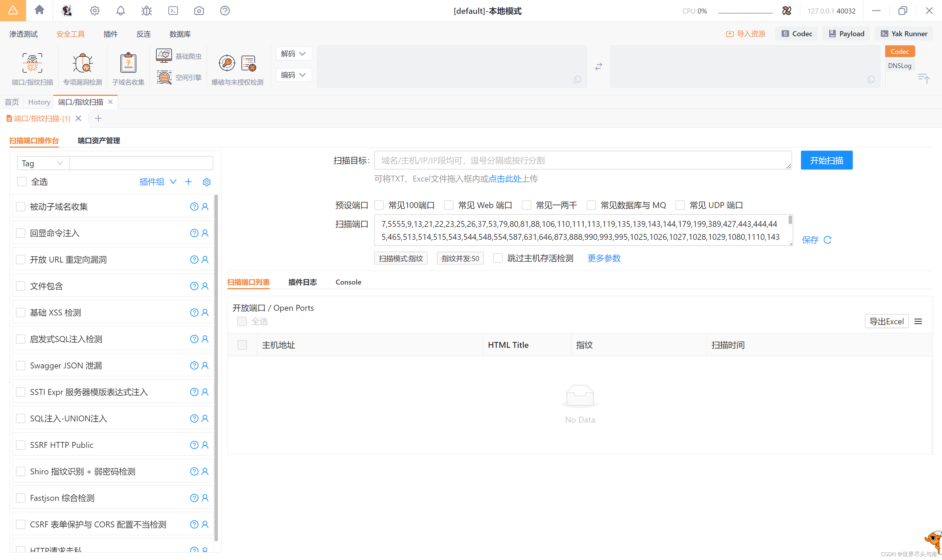Open the settings gear in title bar
Screen dimensions: 942x560
click(x=95, y=11)
